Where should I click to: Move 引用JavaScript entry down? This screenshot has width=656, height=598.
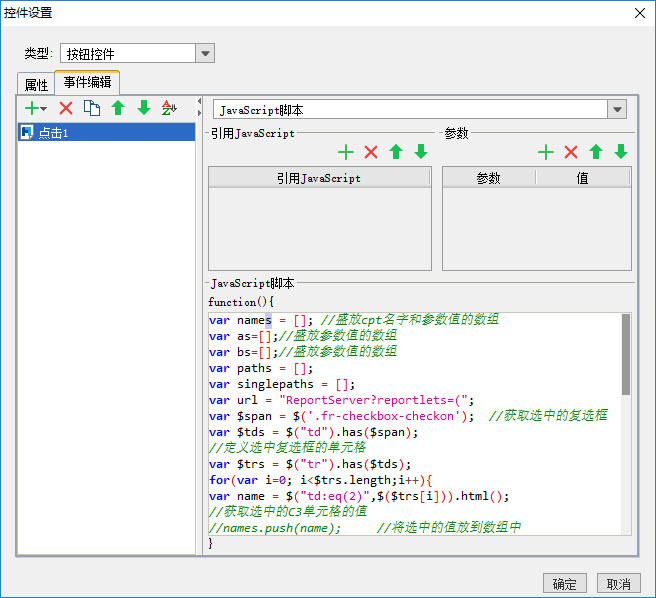421,152
